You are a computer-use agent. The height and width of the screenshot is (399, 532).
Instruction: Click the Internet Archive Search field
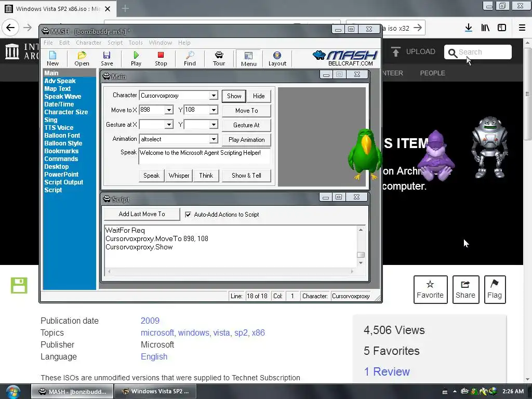[478, 52]
